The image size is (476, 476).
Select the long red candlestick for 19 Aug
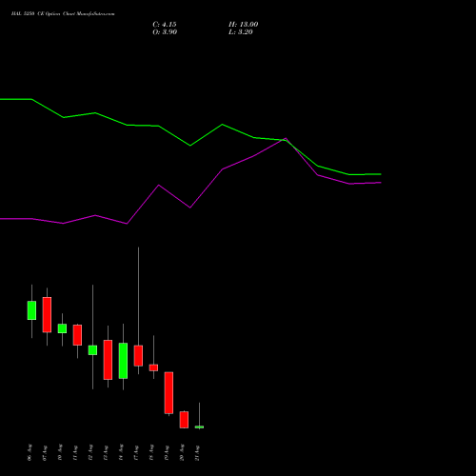coord(169,393)
